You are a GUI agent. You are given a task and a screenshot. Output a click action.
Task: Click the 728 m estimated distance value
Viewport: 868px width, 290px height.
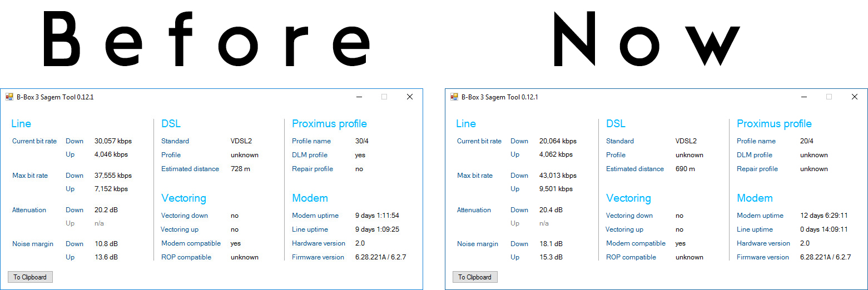pos(240,169)
